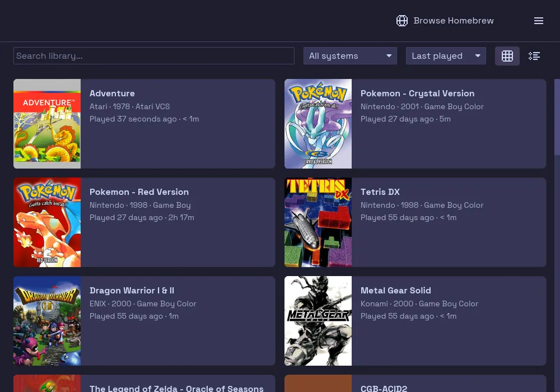This screenshot has width=560, height=392.
Task: Open the Tetris DX title
Action: point(380,192)
